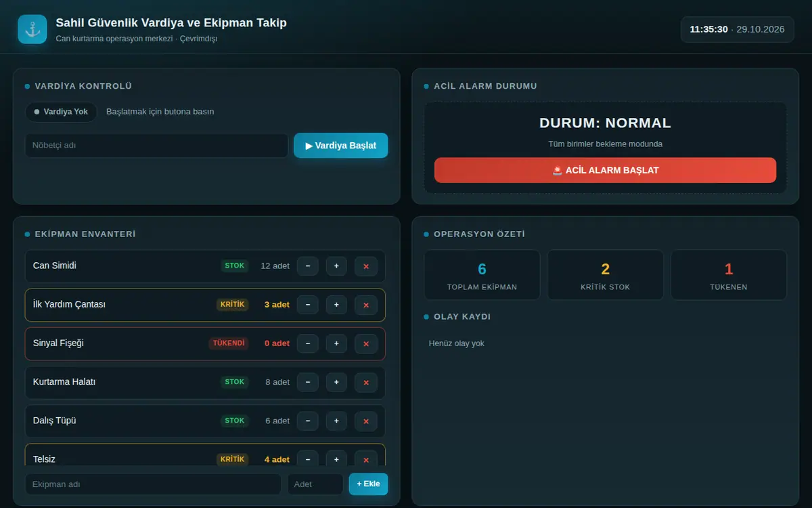The image size is (812, 508).
Task: Focus the Ekipman adı input field
Action: pos(153,484)
